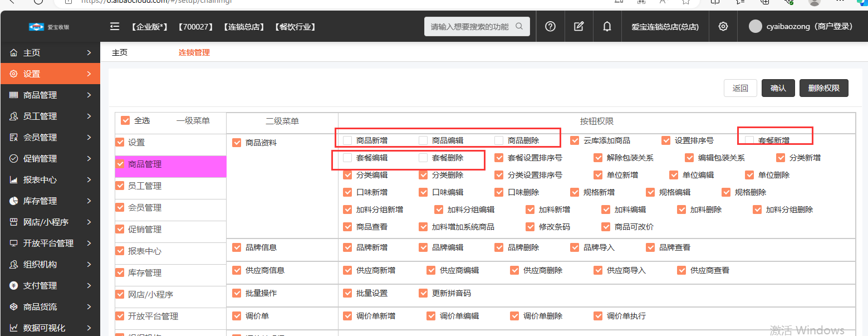Click the settings gear icon in header
The image size is (868, 336).
click(x=723, y=26)
